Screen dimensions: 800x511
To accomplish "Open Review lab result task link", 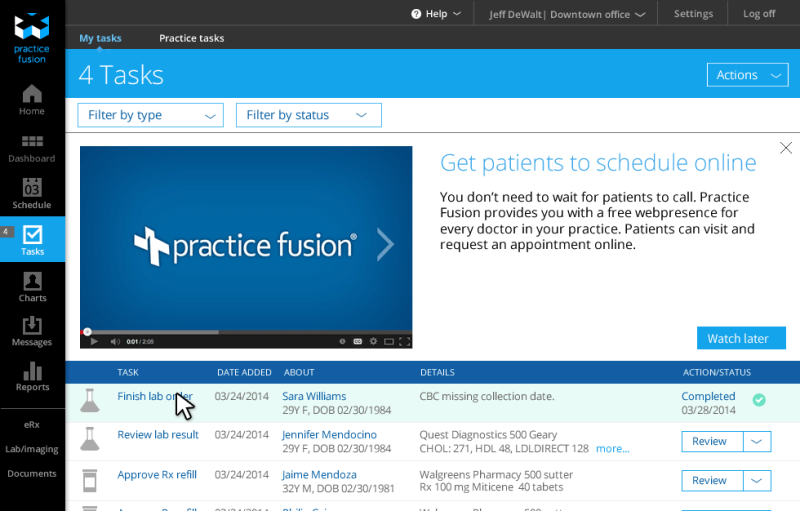I will click(x=158, y=435).
